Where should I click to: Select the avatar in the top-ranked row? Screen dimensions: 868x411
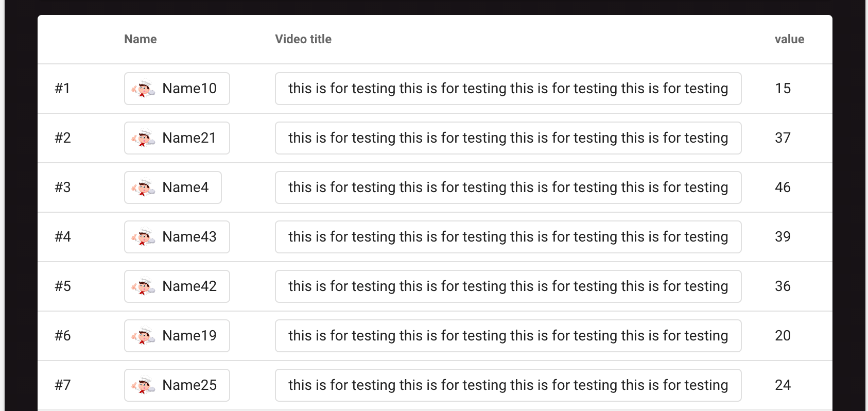(x=143, y=88)
